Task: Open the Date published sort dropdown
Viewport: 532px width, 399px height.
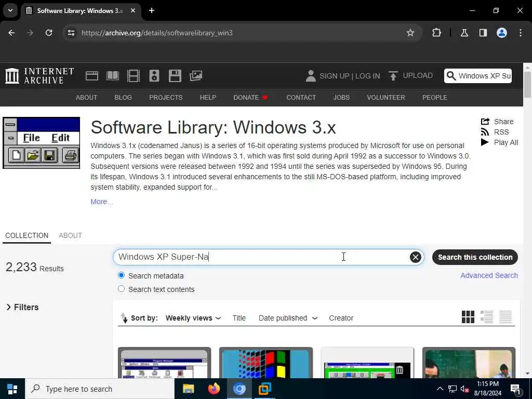Action: tap(288, 318)
